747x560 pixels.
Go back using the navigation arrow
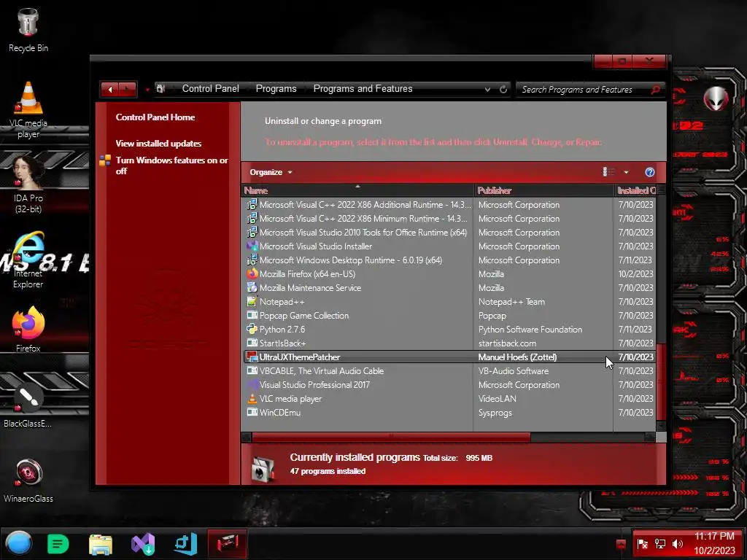pos(110,89)
